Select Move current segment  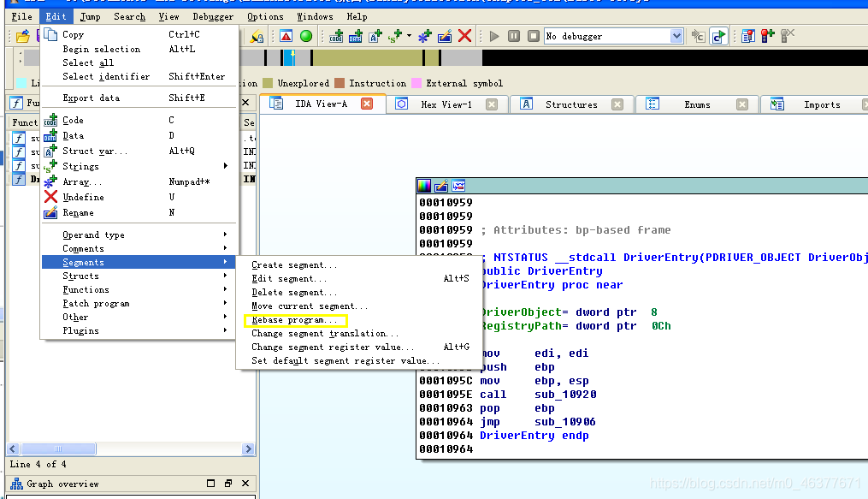(360, 306)
